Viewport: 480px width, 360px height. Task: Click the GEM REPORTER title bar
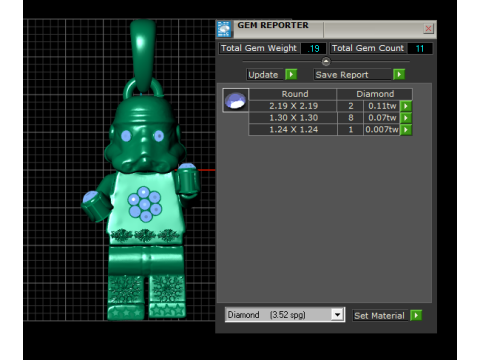point(327,29)
